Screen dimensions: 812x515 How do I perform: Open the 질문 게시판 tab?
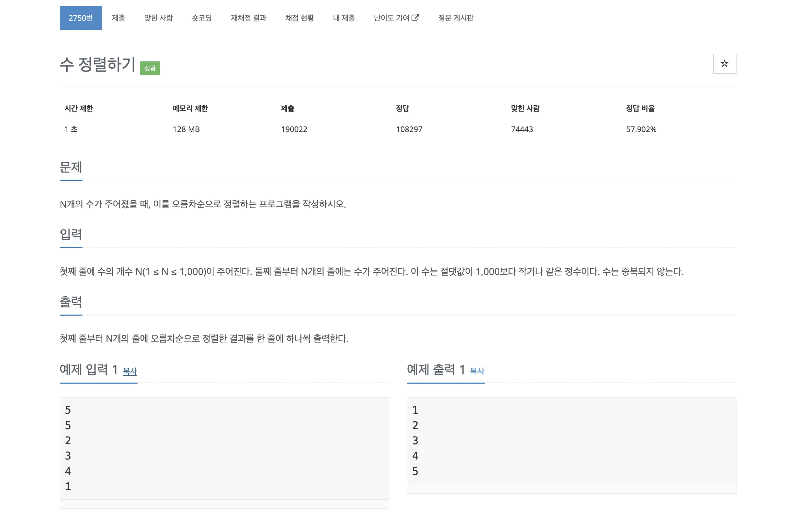pos(455,18)
